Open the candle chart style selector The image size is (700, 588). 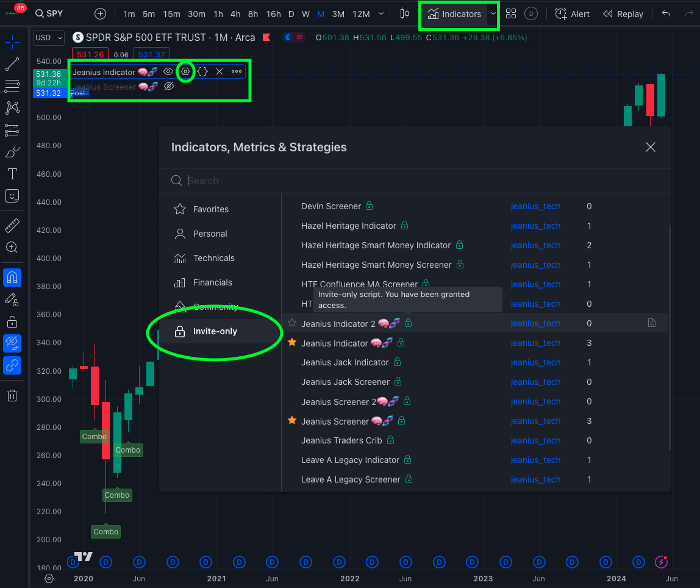click(x=404, y=14)
